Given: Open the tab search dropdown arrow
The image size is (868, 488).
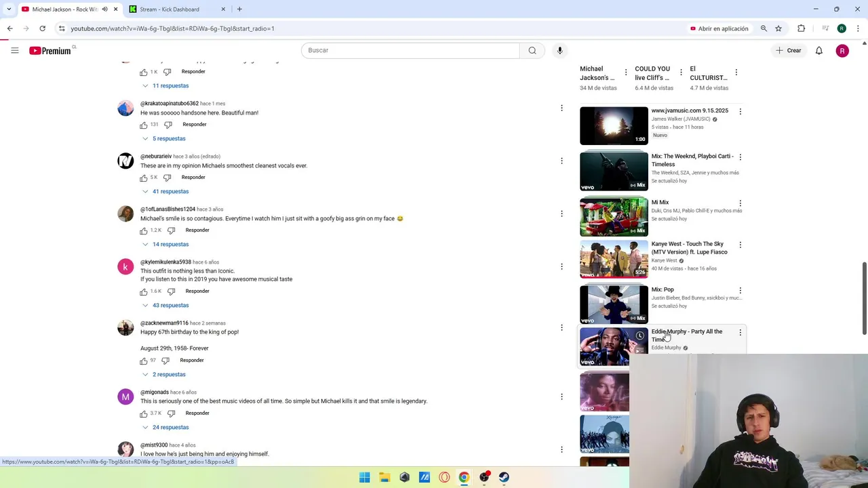Looking at the screenshot, I should point(8,9).
